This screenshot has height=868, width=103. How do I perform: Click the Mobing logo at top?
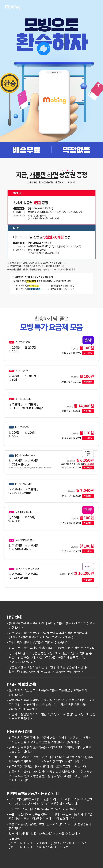tap(12, 7)
